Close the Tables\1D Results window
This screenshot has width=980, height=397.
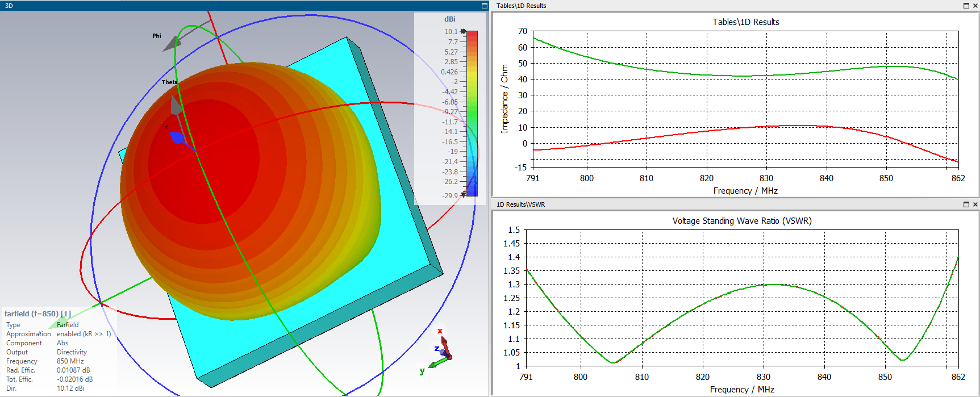975,6
